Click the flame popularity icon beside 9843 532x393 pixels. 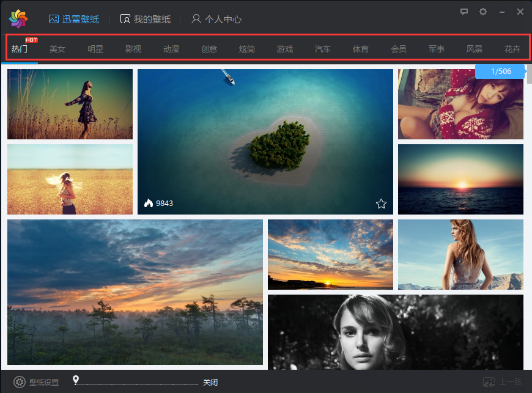[x=148, y=203]
